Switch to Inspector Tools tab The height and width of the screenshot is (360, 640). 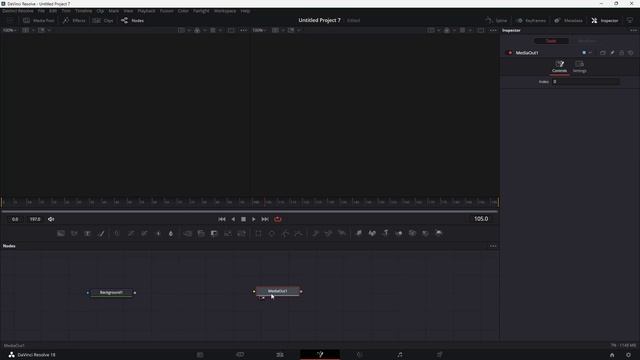point(551,41)
